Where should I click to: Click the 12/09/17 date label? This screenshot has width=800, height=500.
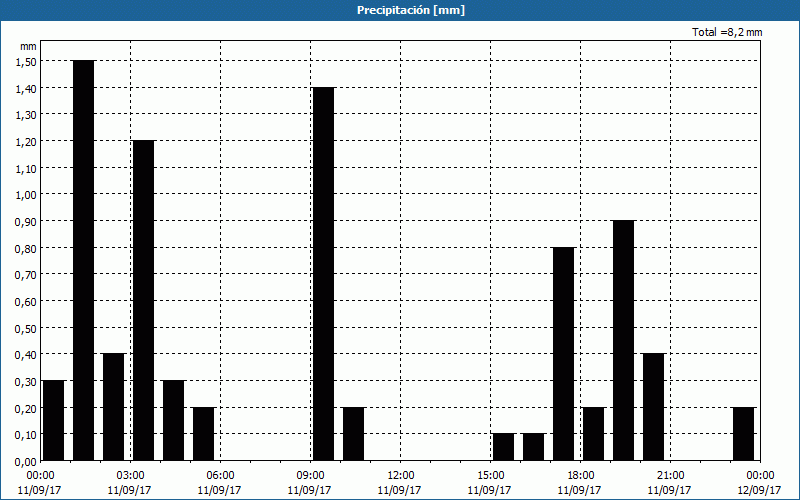click(760, 490)
